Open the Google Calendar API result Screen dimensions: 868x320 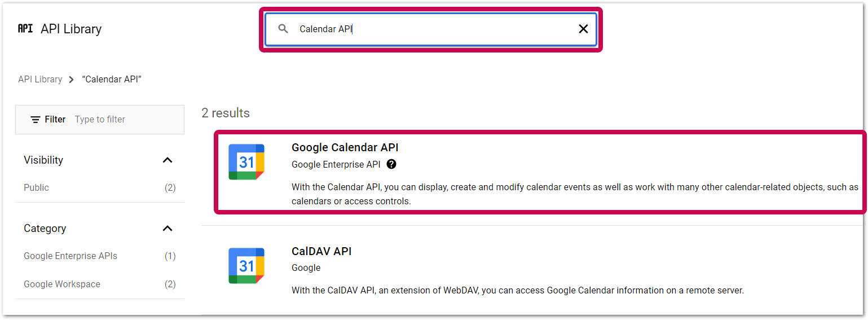click(x=345, y=147)
